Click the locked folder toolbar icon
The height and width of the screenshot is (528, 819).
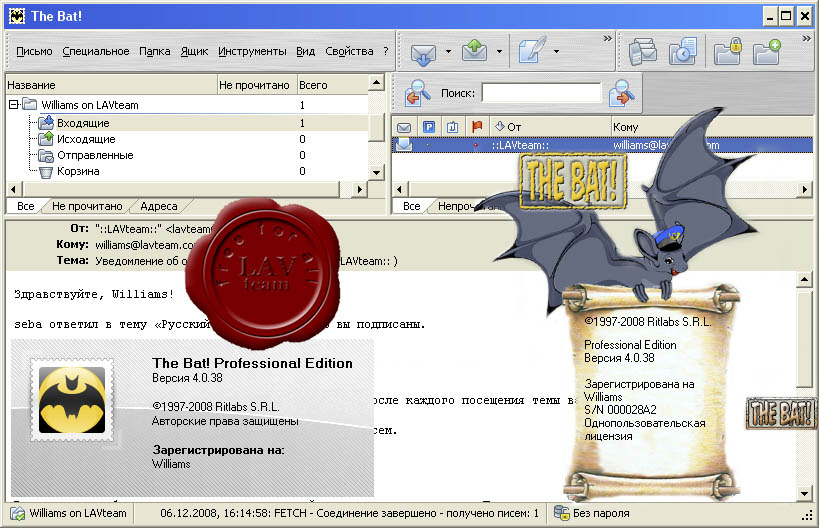point(728,51)
